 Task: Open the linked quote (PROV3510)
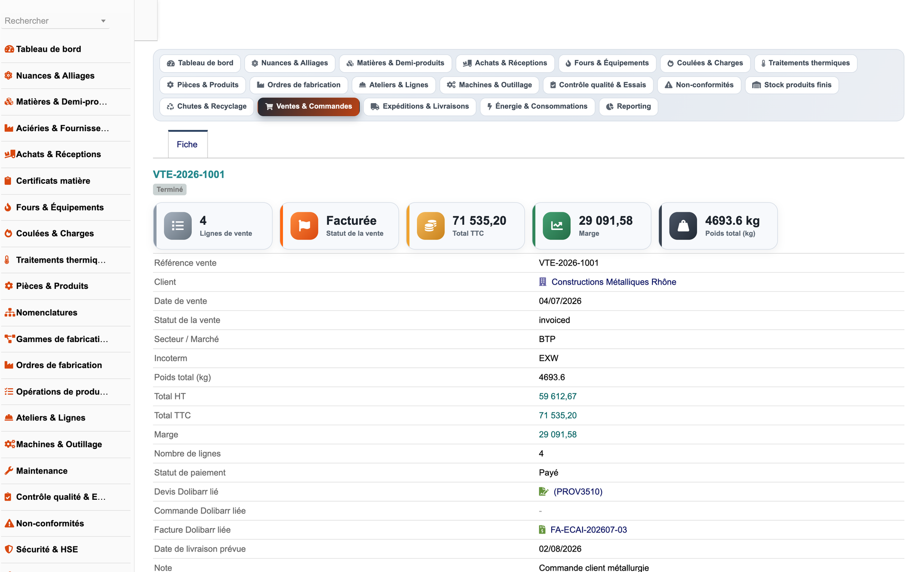578,492
